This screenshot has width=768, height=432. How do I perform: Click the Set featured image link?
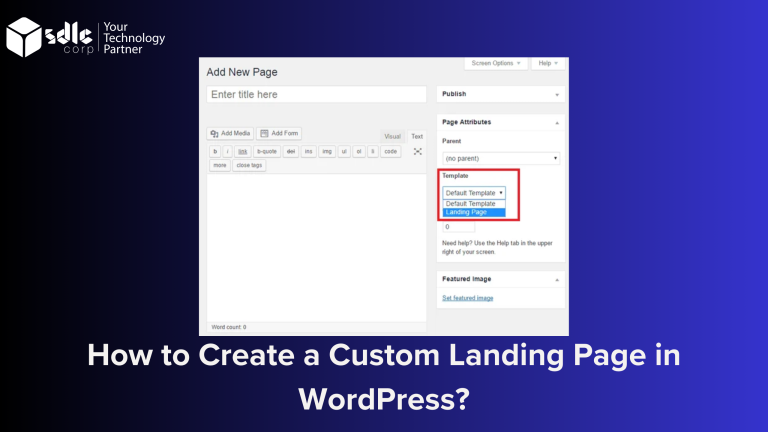(468, 298)
